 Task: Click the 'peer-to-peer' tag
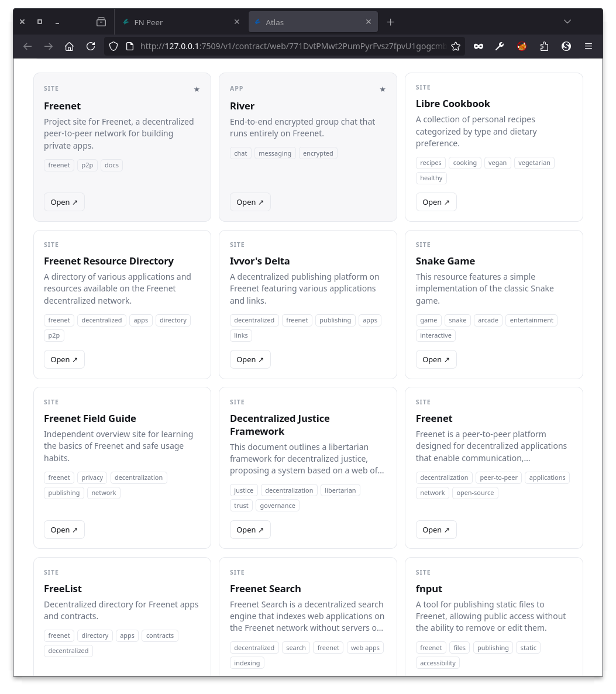499,478
